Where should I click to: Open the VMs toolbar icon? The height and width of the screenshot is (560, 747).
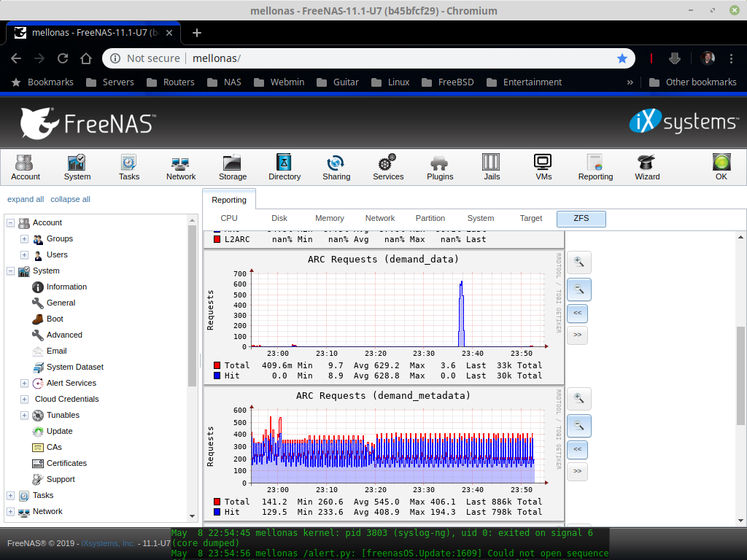543,167
